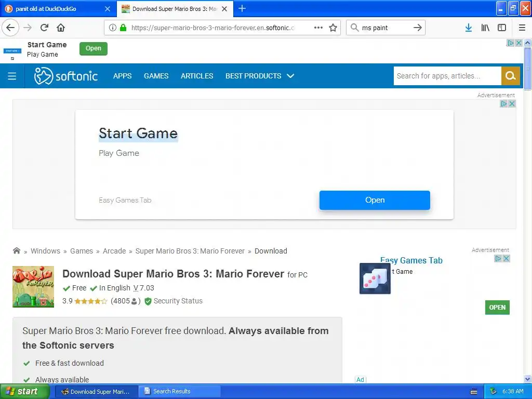Click the Easy Games Tab ad title
Image resolution: width=532 pixels, height=399 pixels.
[411, 260]
